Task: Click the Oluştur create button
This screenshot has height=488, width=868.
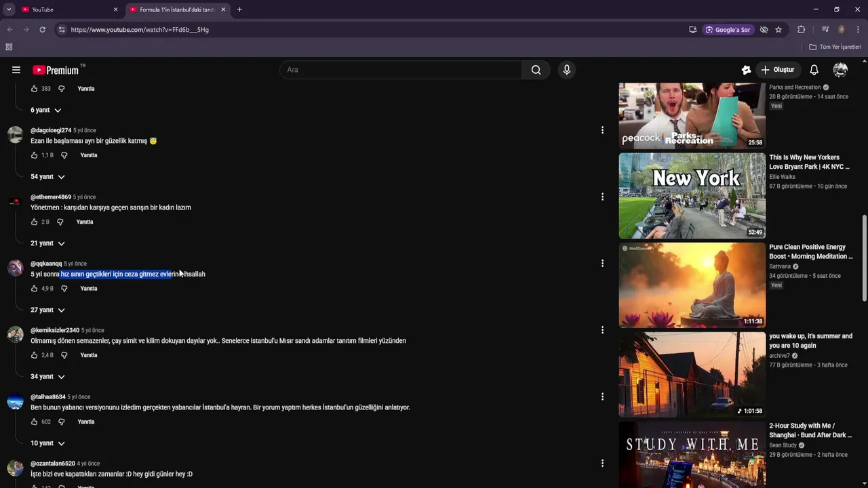Action: point(778,70)
